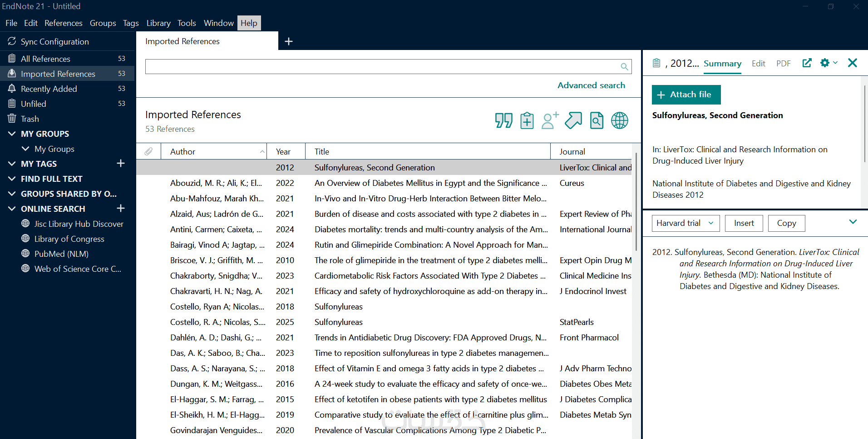
Task: Open a new tab with plus icon
Action: [x=289, y=41]
